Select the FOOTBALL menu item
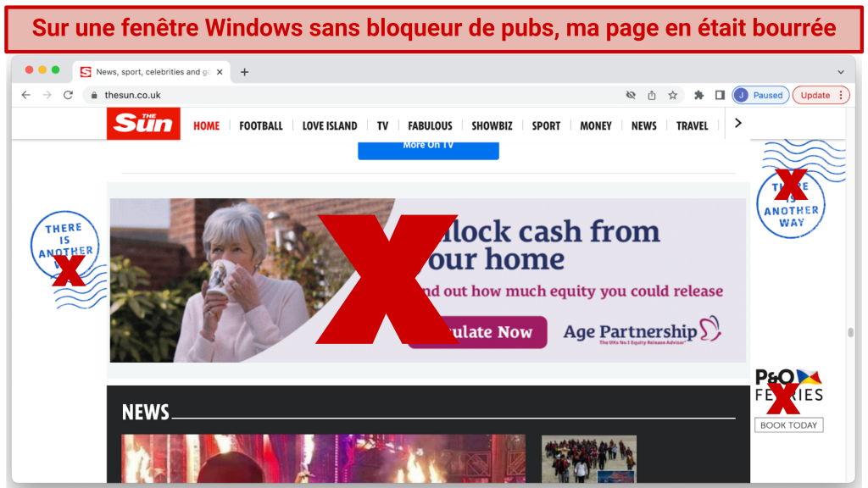This screenshot has width=868, height=488. pos(260,125)
